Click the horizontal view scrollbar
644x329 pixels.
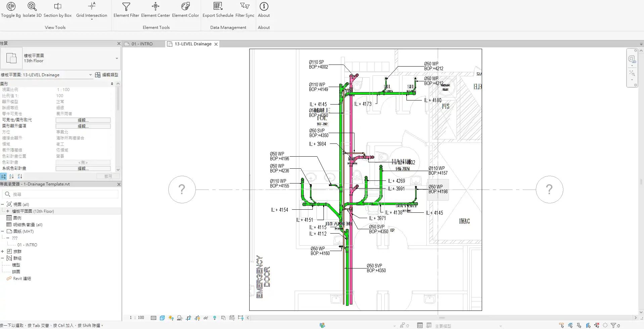tap(441, 318)
